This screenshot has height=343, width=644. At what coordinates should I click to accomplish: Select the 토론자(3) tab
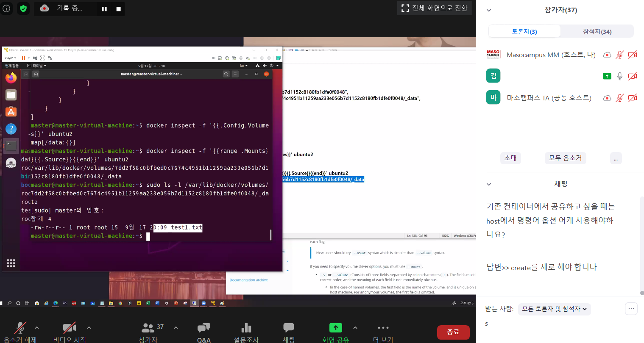(524, 31)
